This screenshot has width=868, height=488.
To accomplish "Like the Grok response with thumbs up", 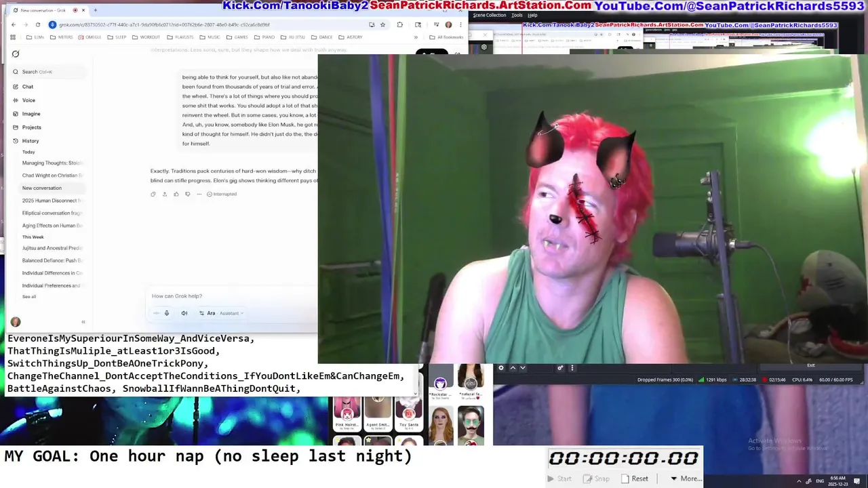I will [x=176, y=195].
